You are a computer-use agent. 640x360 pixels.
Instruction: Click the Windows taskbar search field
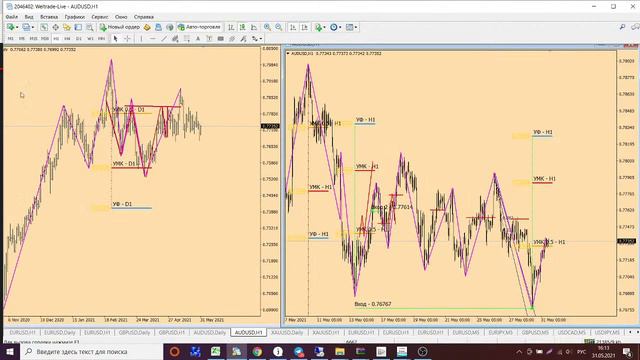91,351
